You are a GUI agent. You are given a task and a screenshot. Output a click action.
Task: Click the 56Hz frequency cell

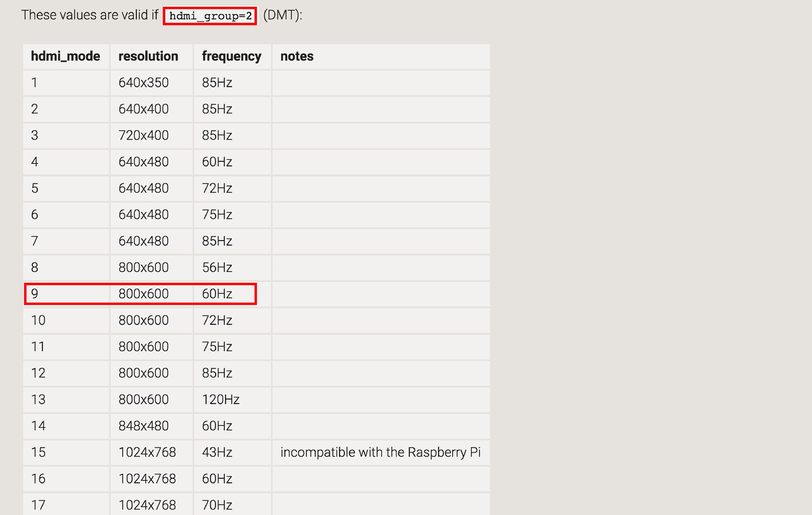(217, 268)
